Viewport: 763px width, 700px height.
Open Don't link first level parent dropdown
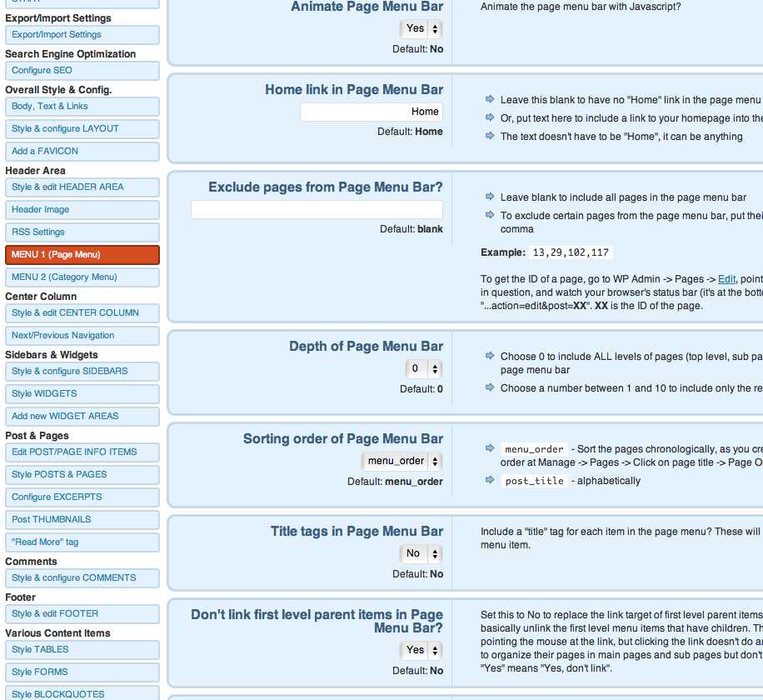click(x=421, y=650)
